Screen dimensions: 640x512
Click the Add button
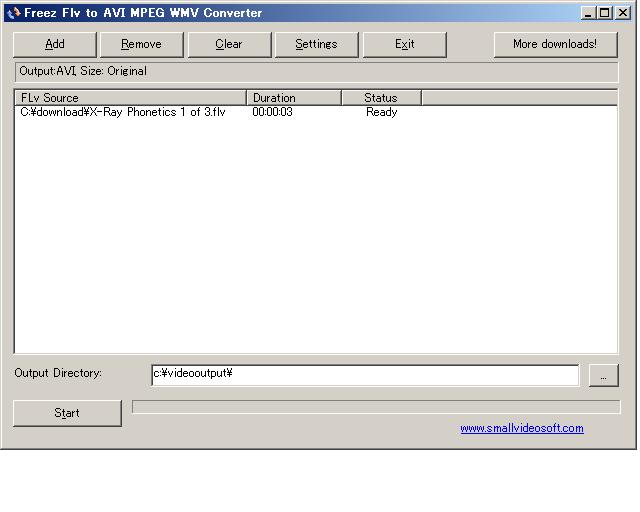pos(55,45)
